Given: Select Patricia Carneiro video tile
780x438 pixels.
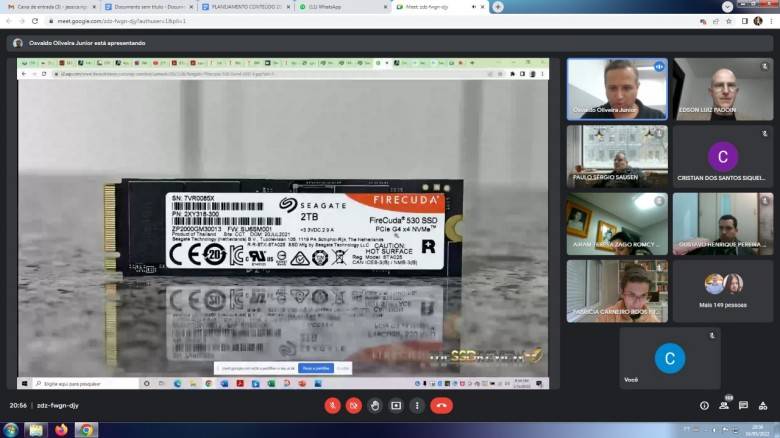Looking at the screenshot, I should click(617, 291).
